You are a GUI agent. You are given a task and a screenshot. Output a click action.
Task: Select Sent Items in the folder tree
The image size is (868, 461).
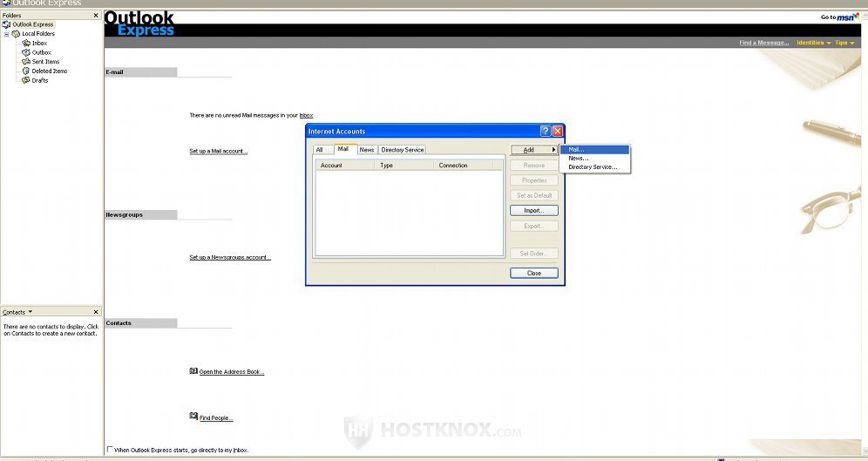45,62
